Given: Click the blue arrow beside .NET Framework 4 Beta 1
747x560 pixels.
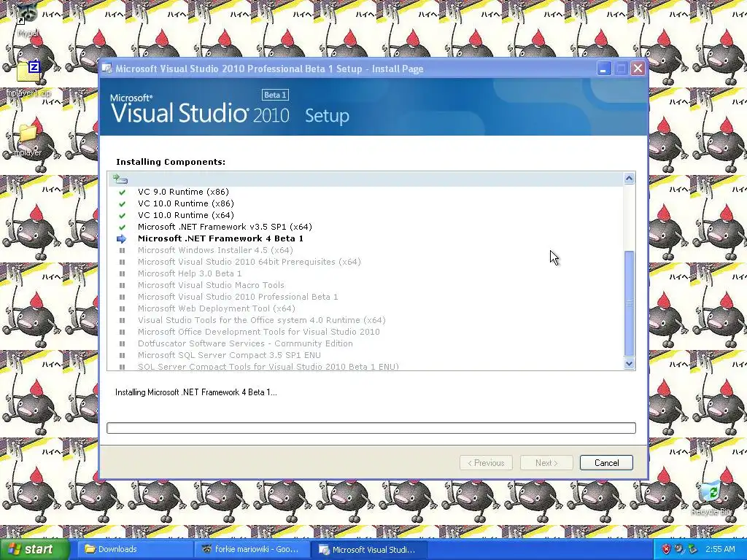Looking at the screenshot, I should point(122,238).
